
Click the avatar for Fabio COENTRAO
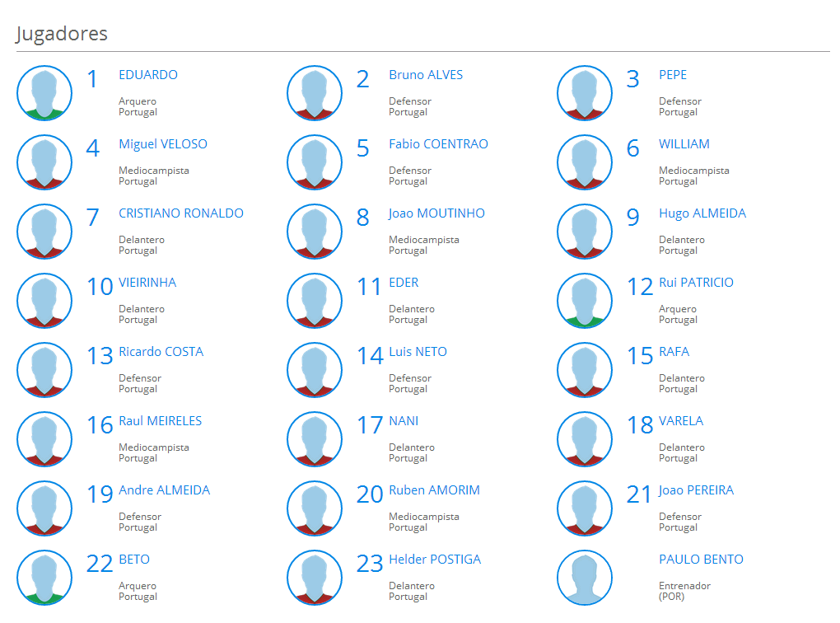(315, 162)
